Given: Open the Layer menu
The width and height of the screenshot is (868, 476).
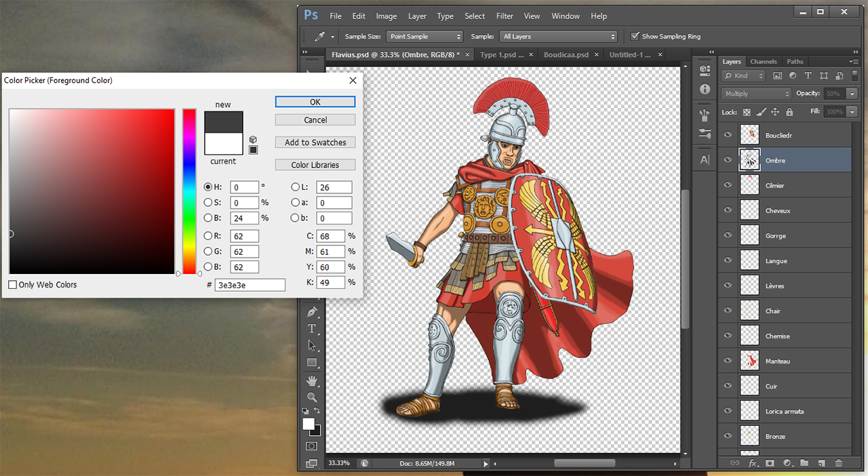Looking at the screenshot, I should click(x=417, y=16).
